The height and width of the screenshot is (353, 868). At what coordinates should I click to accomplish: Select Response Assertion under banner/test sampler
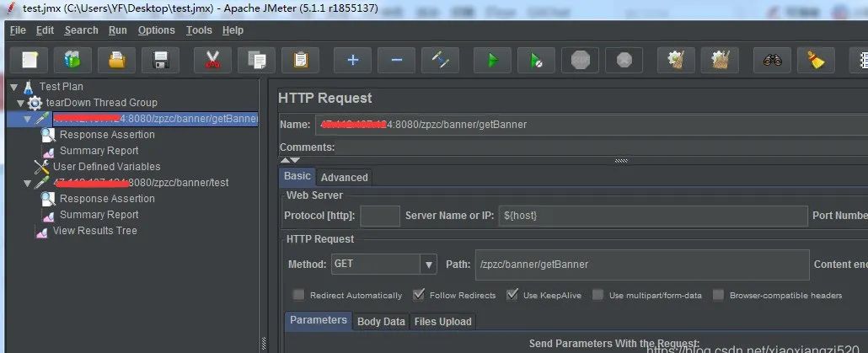[107, 199]
